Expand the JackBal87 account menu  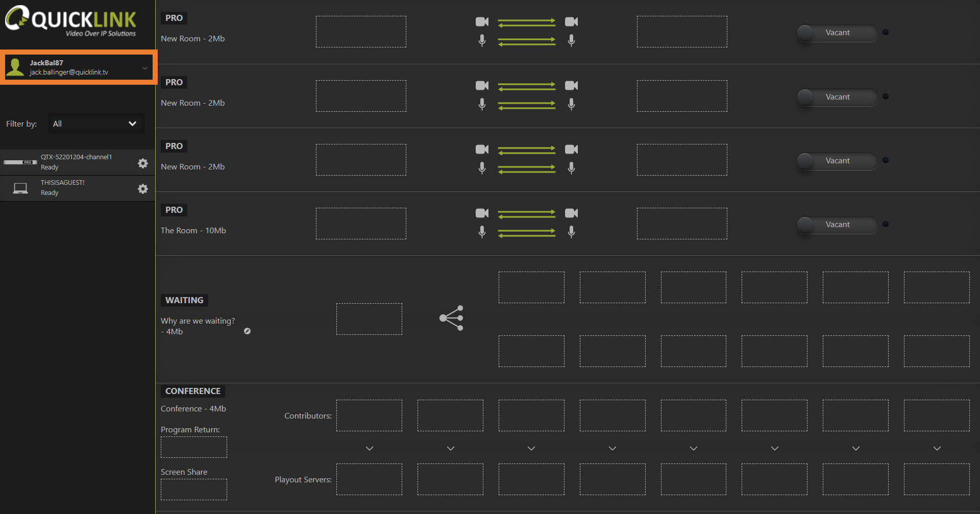[144, 68]
